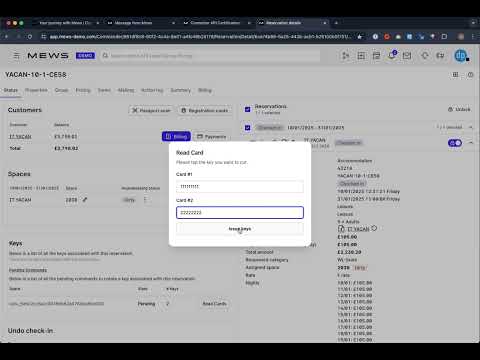
Task: Open the Mews hamburger main menu
Action: [16, 56]
